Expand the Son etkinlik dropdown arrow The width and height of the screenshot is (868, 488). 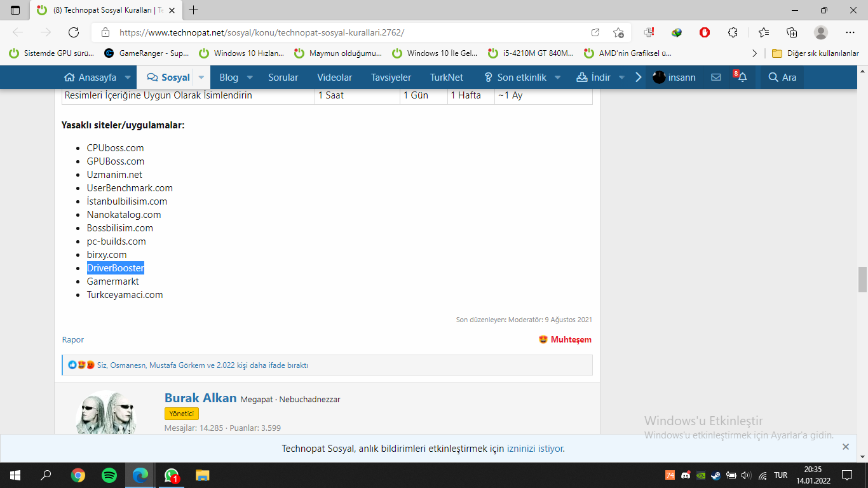557,78
